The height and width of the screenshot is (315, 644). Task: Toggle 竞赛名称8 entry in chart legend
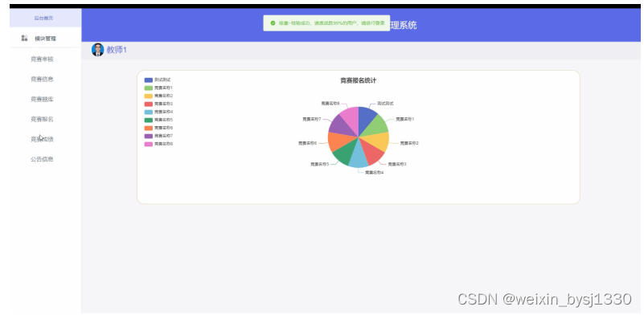[x=158, y=144]
